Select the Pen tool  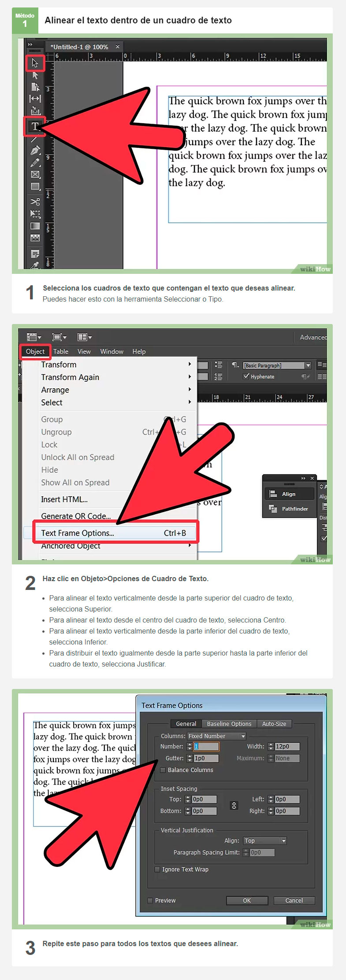(35, 151)
